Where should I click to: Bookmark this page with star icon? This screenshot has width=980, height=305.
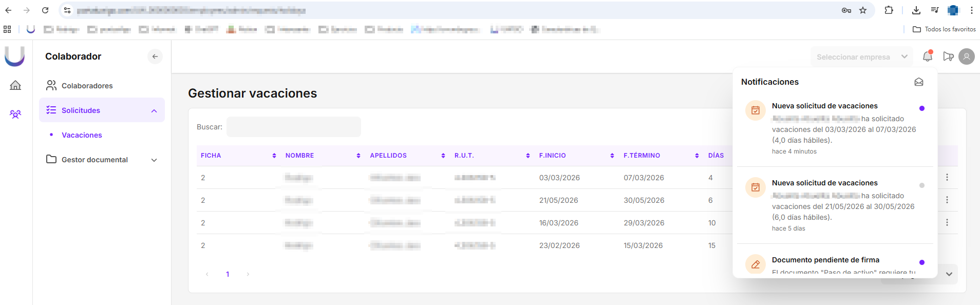pos(862,10)
